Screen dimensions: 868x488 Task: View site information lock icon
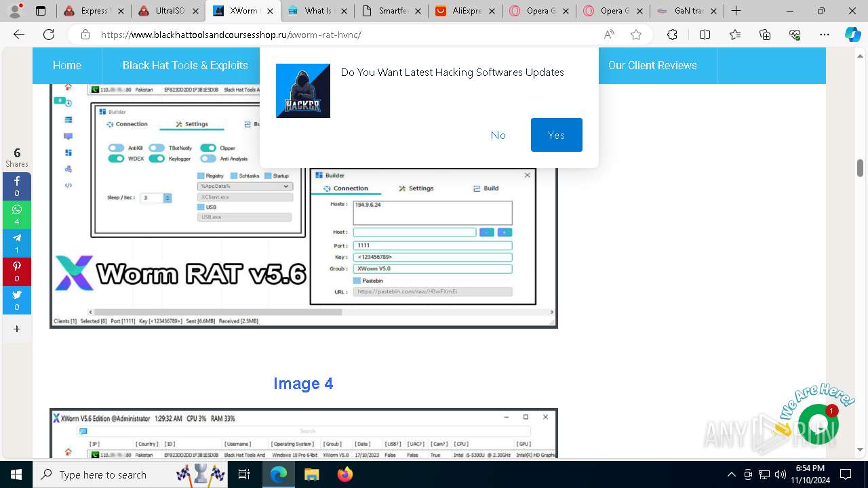click(85, 35)
